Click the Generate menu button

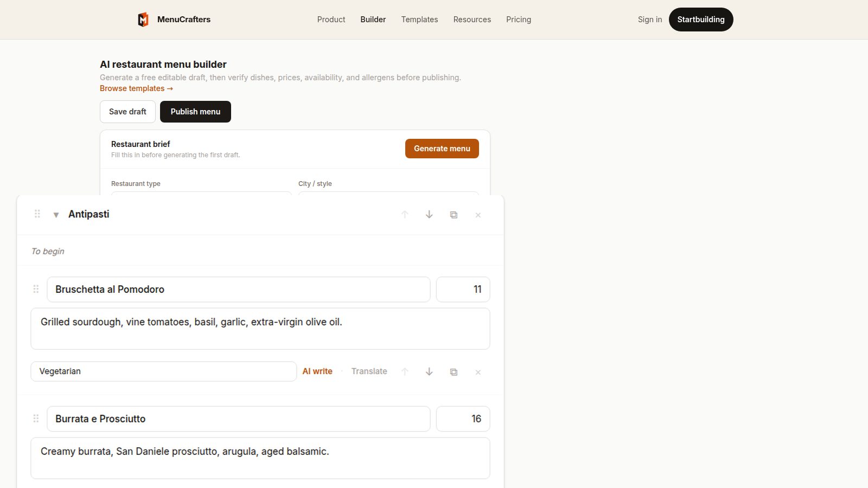coord(442,149)
